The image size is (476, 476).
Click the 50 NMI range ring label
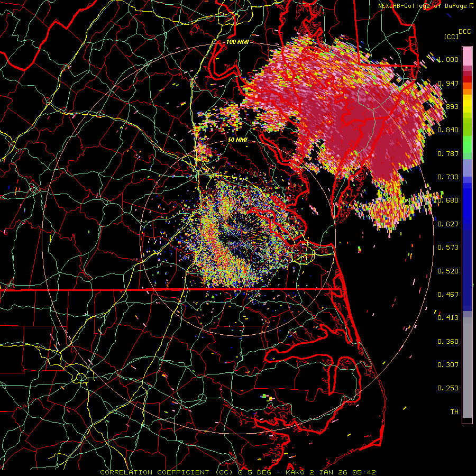(237, 140)
